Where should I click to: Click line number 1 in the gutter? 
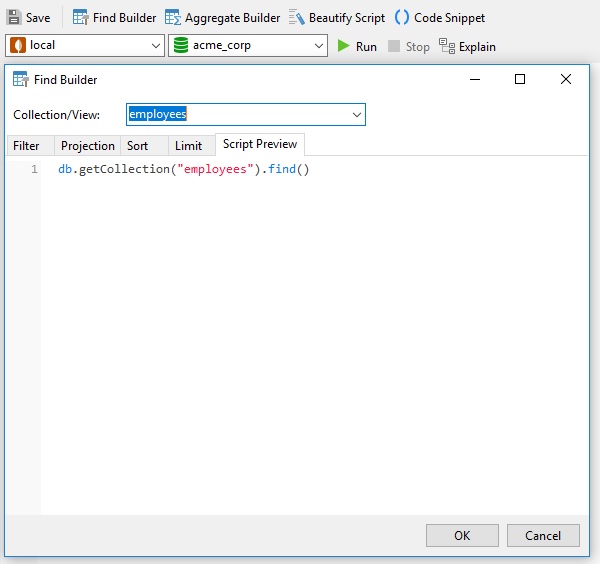click(34, 169)
